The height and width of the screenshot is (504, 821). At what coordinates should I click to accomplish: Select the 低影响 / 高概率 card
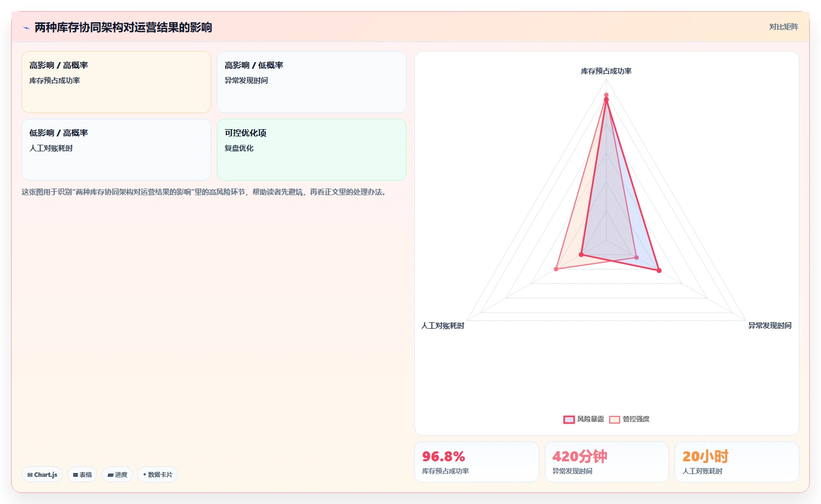[116, 150]
